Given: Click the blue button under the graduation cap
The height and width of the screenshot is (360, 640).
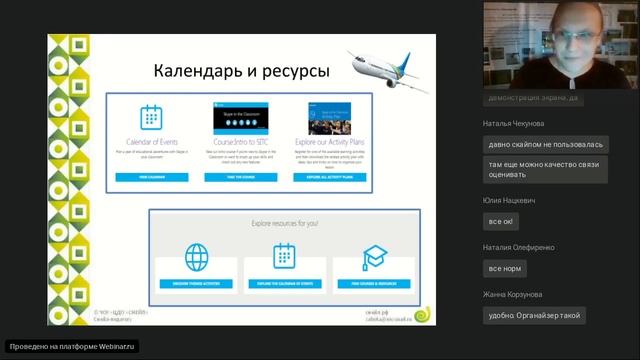Looking at the screenshot, I should [x=374, y=284].
